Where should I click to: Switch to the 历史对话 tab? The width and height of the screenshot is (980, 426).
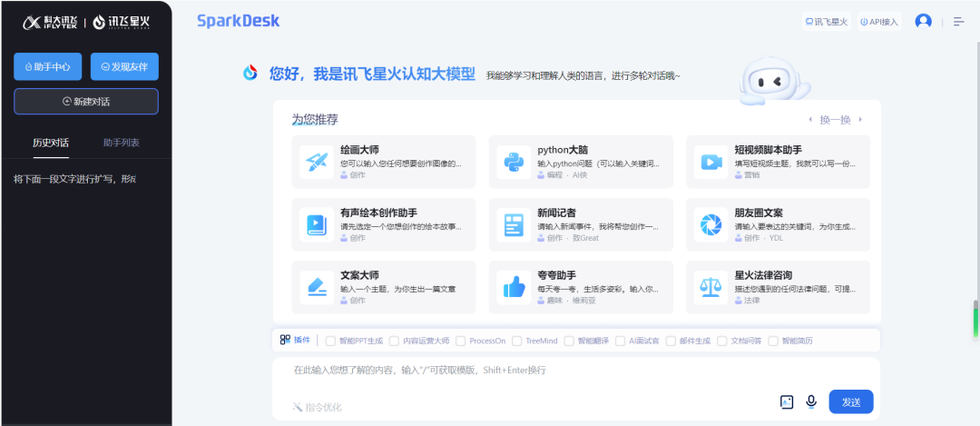click(x=51, y=143)
